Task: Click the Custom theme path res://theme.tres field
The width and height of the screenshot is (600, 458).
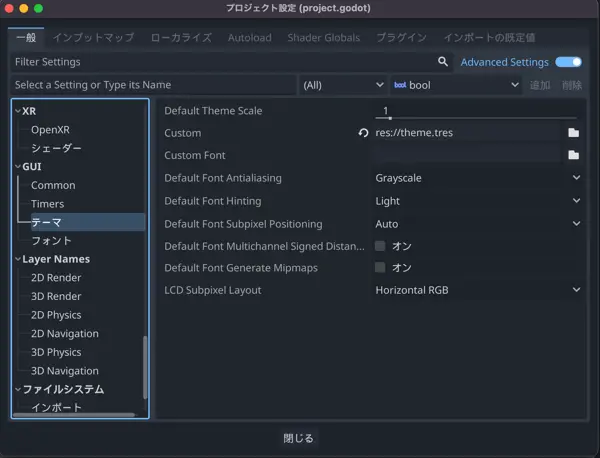Action: [x=467, y=133]
